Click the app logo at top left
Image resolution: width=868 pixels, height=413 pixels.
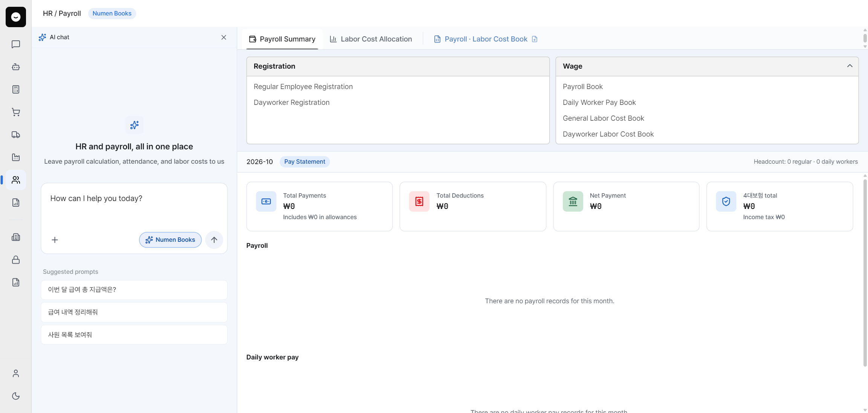click(16, 17)
